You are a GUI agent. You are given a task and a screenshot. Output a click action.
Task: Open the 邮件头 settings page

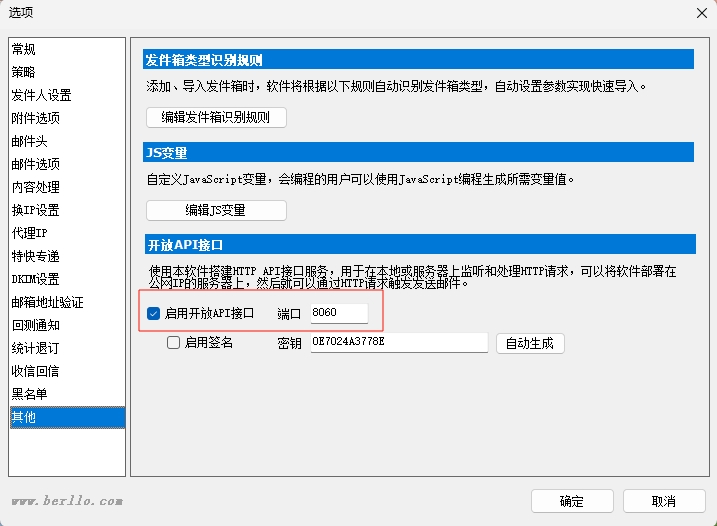click(29, 141)
